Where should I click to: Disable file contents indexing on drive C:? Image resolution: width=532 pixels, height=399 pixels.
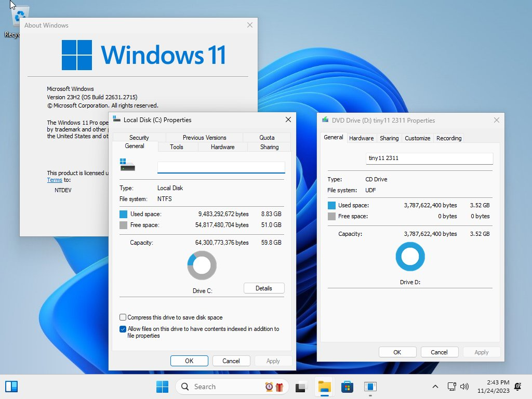pos(123,329)
